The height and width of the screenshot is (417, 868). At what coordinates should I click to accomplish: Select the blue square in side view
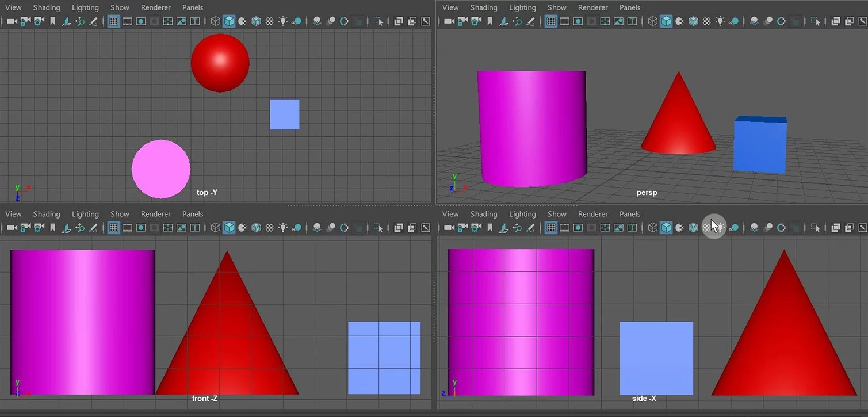(x=656, y=358)
